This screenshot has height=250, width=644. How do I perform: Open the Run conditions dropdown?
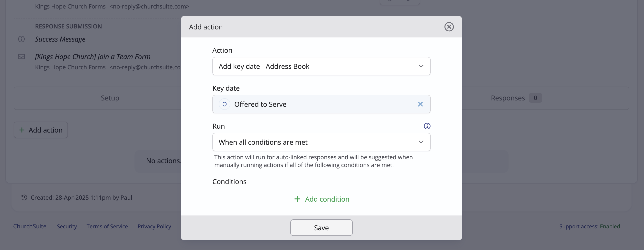tap(321, 142)
